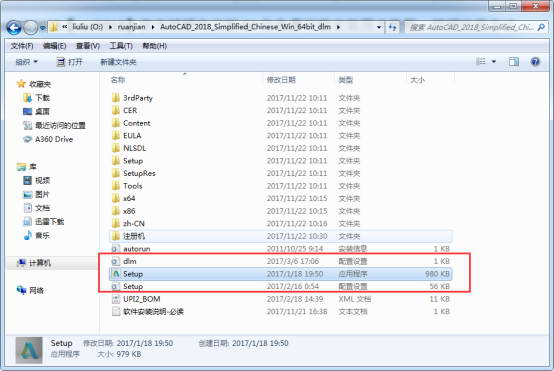The image size is (554, 371).
Task: Select the 软件安装说明-必读 text file
Action: [x=281, y=312]
